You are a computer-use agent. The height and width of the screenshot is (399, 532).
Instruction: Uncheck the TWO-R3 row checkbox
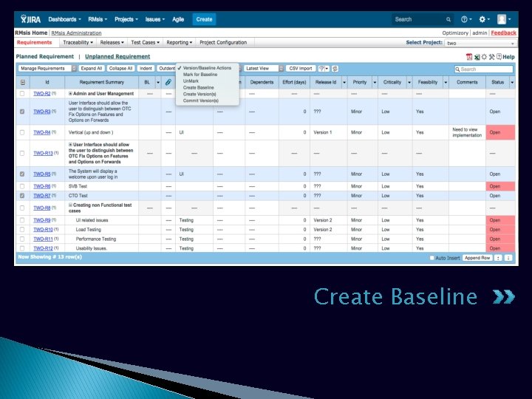pyautogui.click(x=22, y=112)
